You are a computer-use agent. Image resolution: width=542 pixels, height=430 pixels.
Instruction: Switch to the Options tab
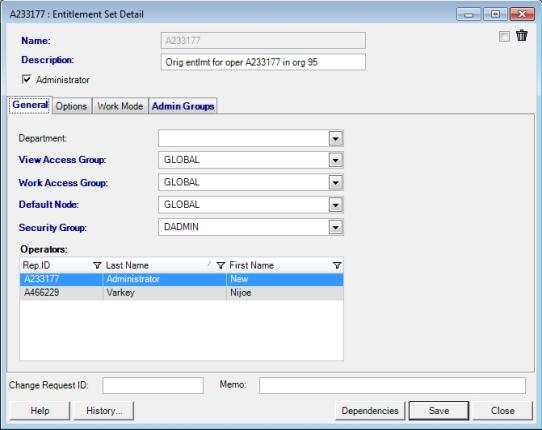tap(71, 106)
